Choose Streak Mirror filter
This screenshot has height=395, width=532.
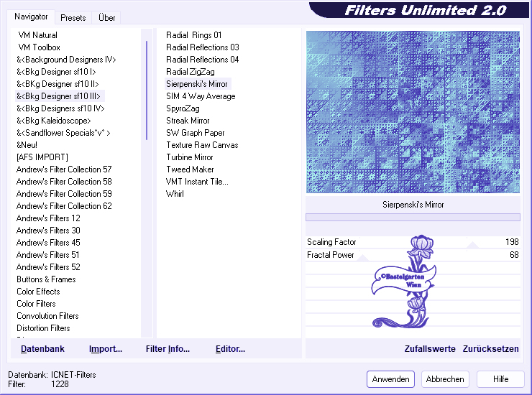[x=188, y=121]
